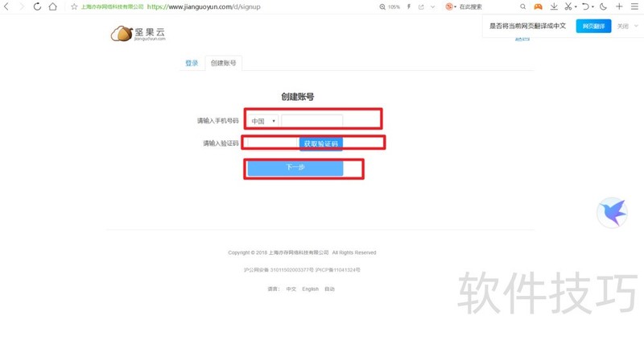Open the downloads arrow icon
Screen dimensions: 644x341
pyautogui.click(x=554, y=6)
